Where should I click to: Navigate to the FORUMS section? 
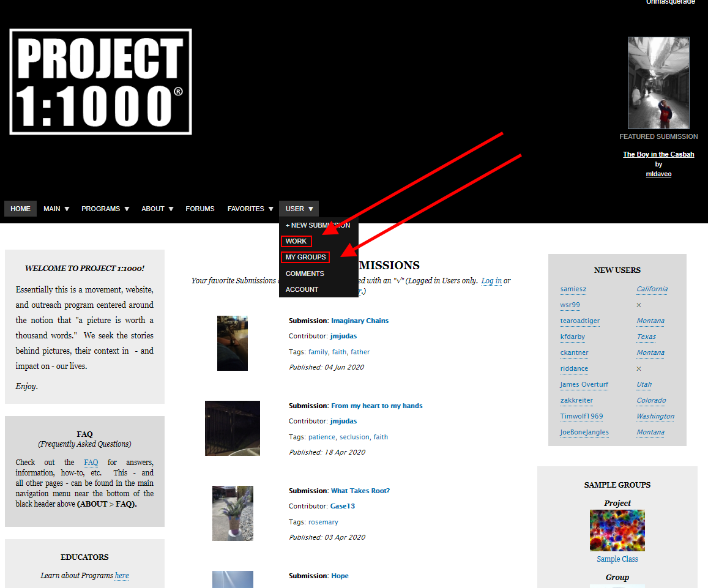pos(199,209)
